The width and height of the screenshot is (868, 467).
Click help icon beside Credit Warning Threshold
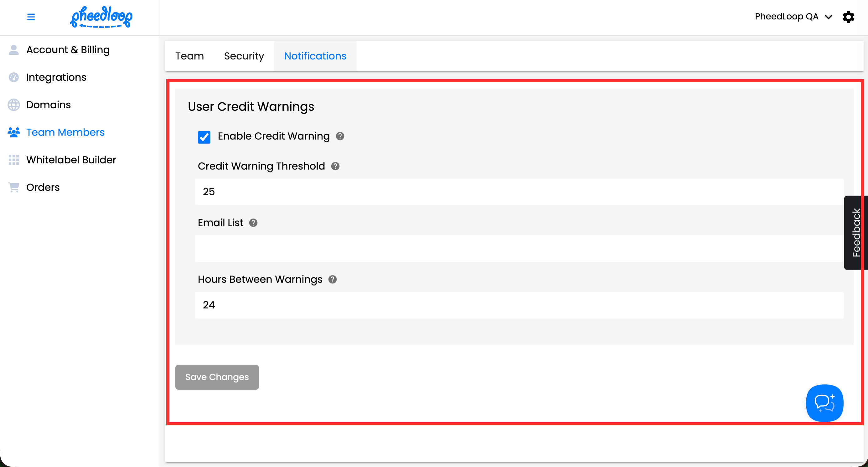335,166
